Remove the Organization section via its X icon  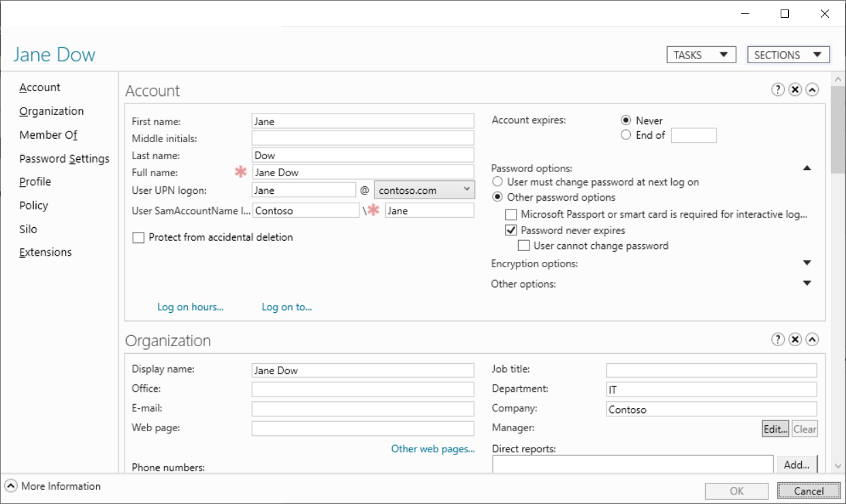coord(795,339)
